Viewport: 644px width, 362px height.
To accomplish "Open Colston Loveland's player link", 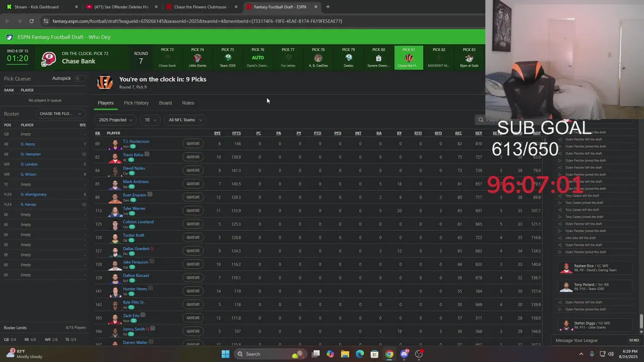I will pos(138,222).
